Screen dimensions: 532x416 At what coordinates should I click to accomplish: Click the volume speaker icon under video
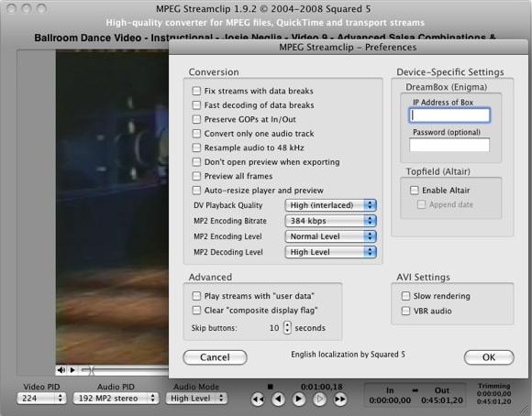coord(61,370)
